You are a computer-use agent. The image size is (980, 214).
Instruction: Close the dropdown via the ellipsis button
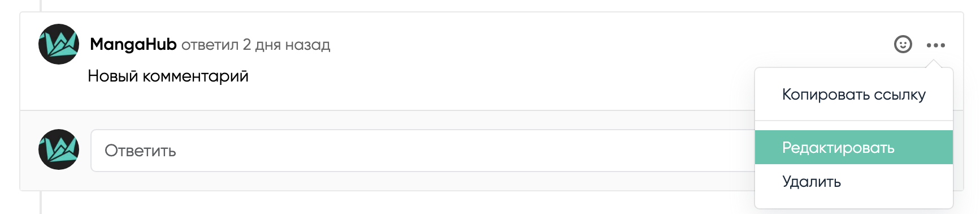935,45
